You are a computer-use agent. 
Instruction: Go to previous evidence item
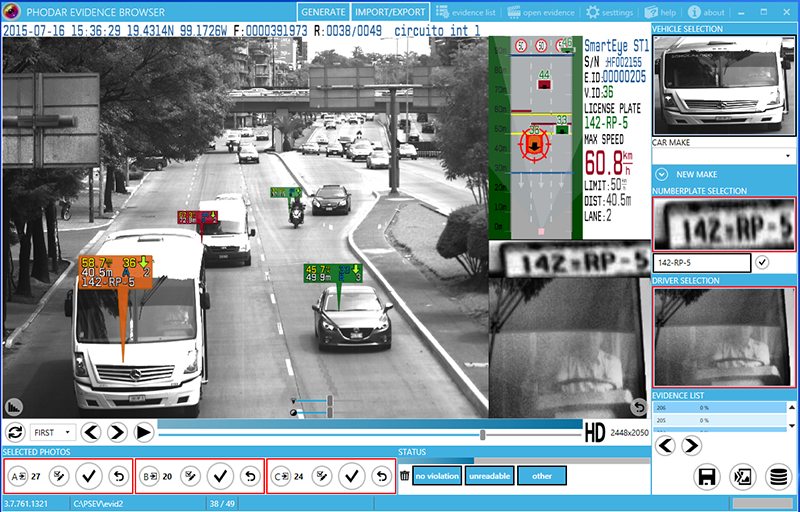click(665, 446)
